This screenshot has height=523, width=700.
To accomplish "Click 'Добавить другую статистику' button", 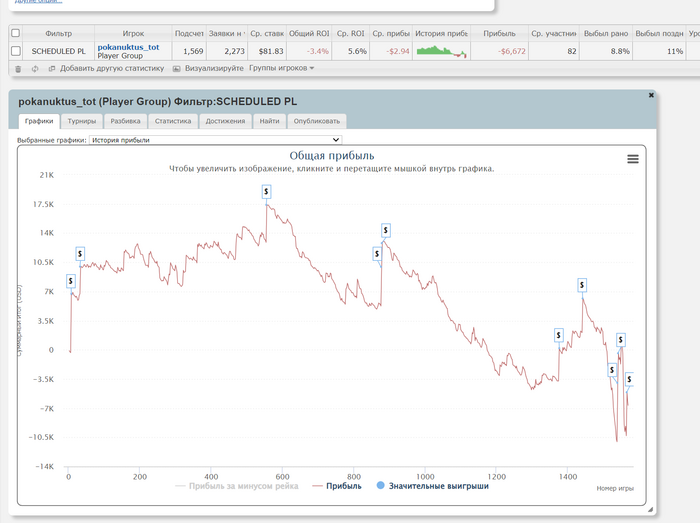I will pyautogui.click(x=107, y=68).
